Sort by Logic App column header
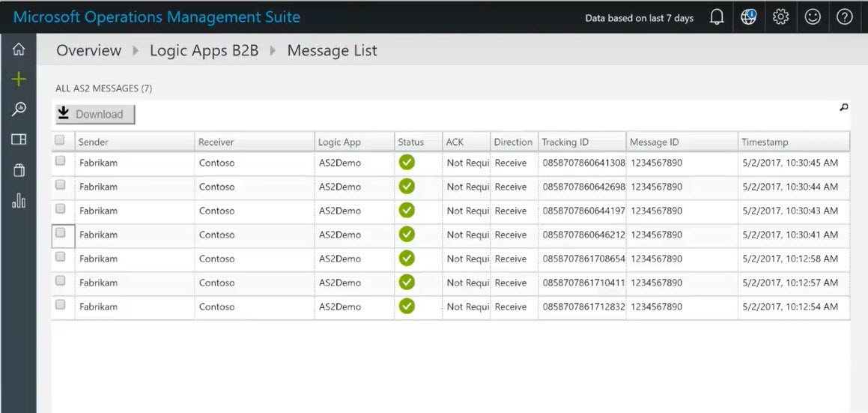 click(x=354, y=142)
